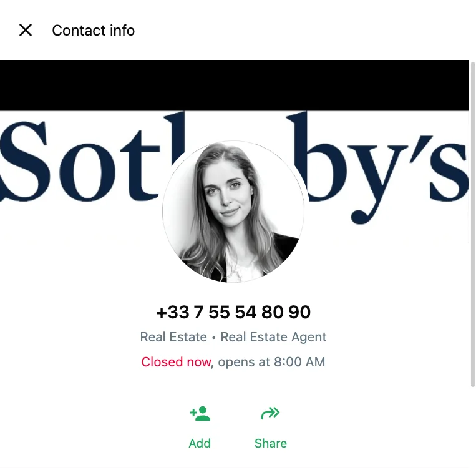
Task: Select the Share label text
Action: click(271, 443)
